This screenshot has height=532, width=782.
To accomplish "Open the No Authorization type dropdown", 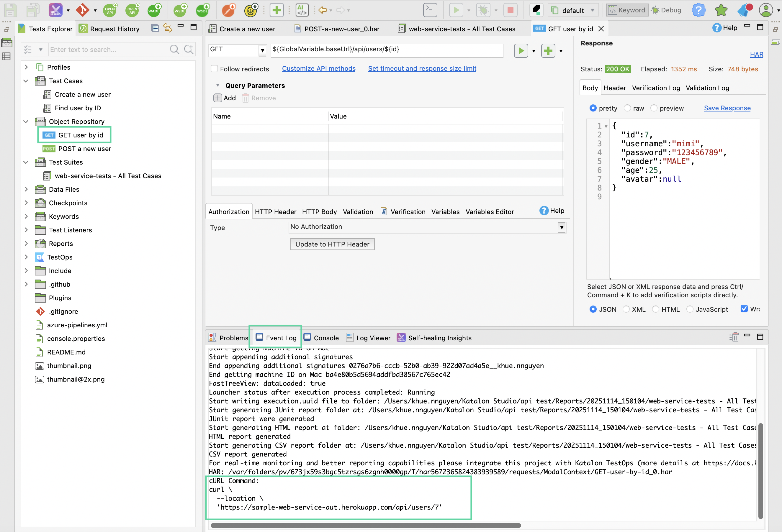I will pyautogui.click(x=561, y=227).
